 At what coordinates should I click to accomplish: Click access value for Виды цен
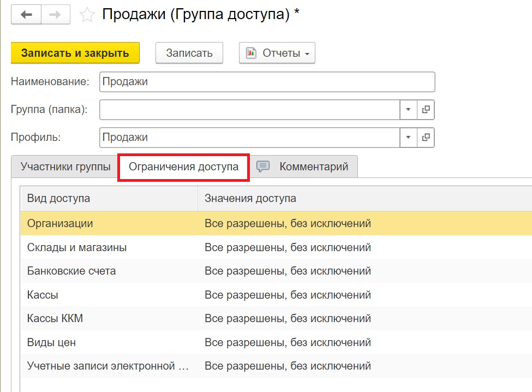click(288, 342)
